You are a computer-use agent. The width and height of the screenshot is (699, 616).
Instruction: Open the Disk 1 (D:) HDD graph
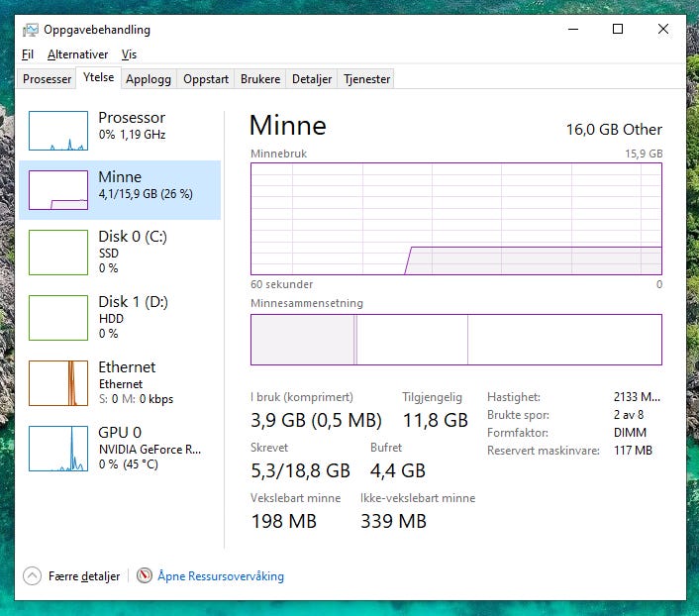(x=58, y=318)
